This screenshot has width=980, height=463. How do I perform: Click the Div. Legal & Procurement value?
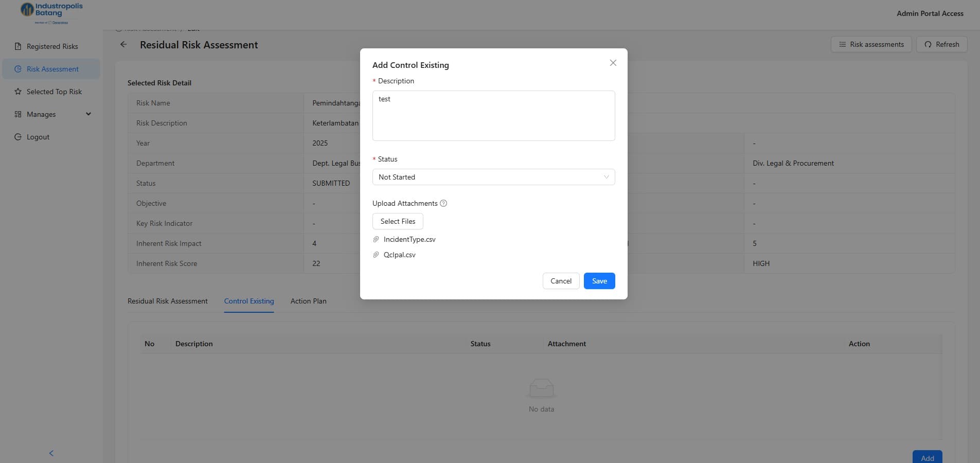pyautogui.click(x=793, y=163)
